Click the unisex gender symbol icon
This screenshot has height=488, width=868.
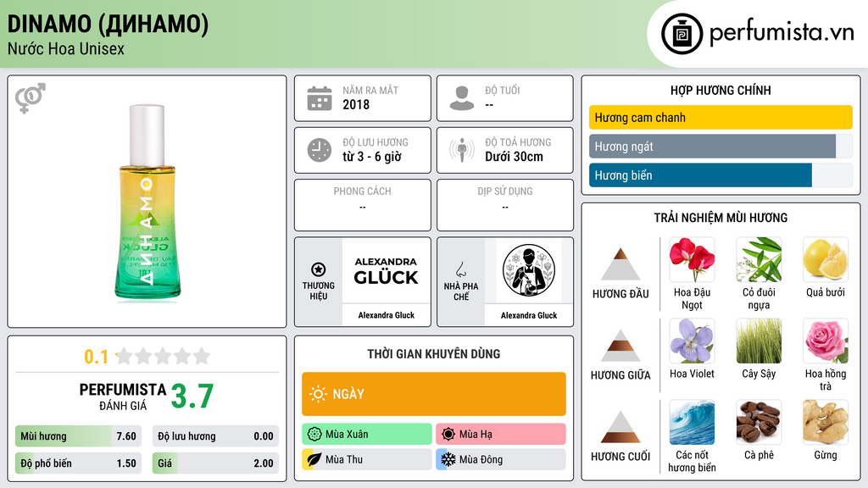click(x=31, y=98)
